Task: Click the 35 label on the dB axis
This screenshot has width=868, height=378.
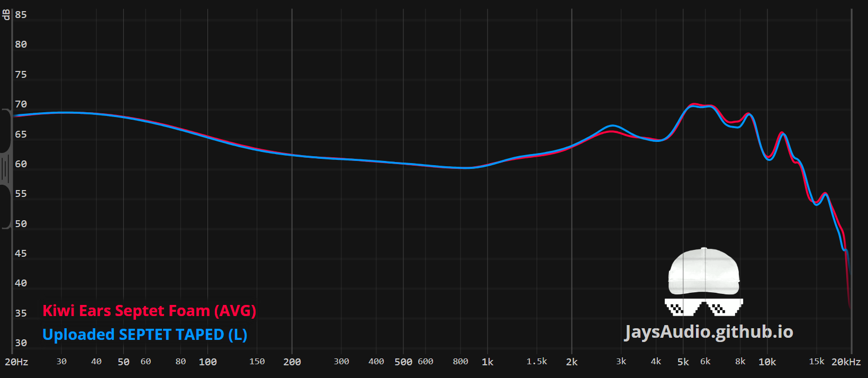Action: [21, 313]
